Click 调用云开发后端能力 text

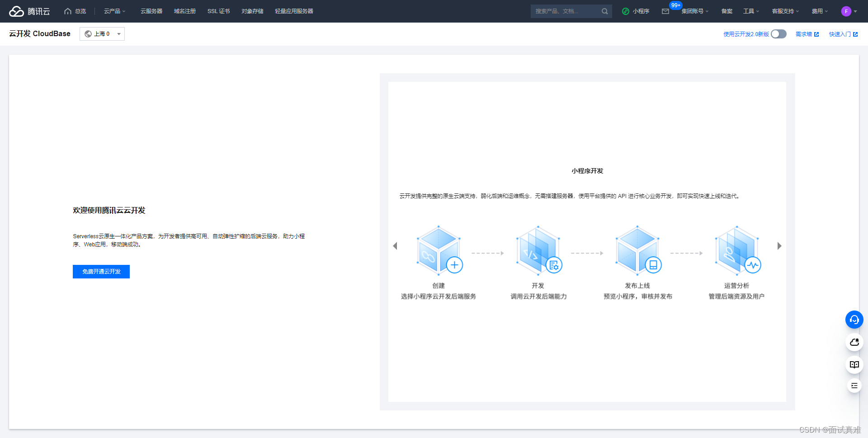538,297
